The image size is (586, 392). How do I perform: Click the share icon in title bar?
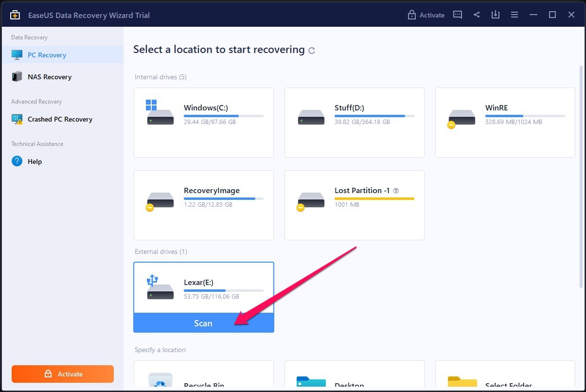477,15
